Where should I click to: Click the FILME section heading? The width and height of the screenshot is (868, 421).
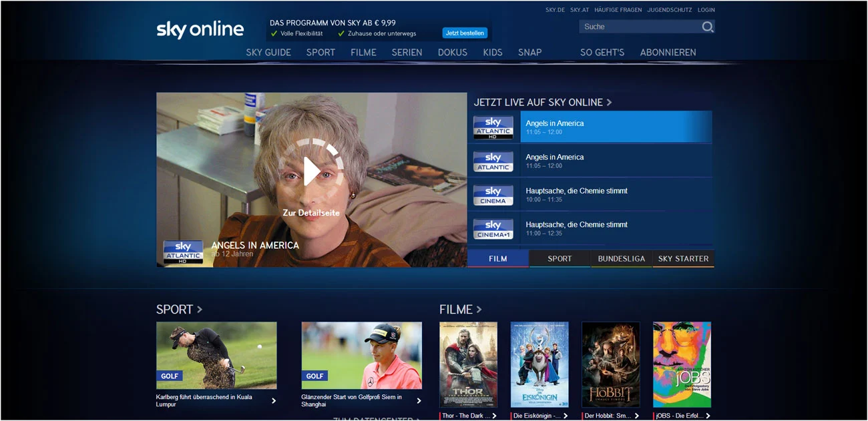tap(456, 310)
